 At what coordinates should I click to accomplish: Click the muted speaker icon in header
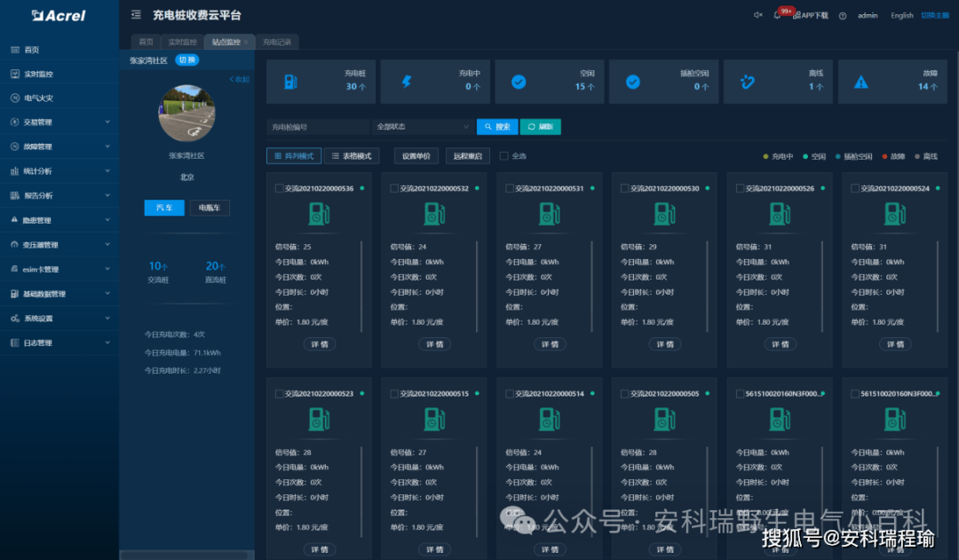(x=757, y=15)
